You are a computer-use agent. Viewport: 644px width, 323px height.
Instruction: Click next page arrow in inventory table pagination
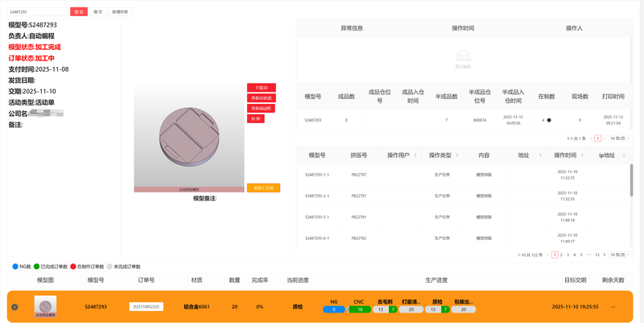click(605, 139)
